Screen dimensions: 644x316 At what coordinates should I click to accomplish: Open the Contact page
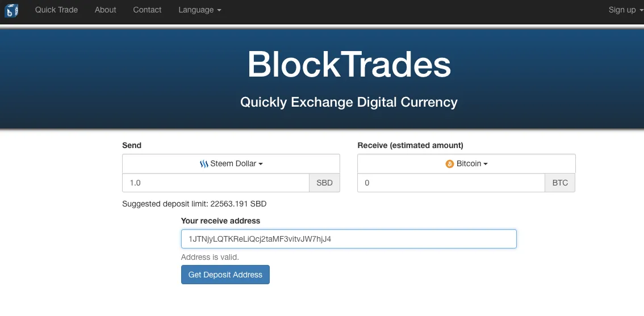[x=147, y=10]
